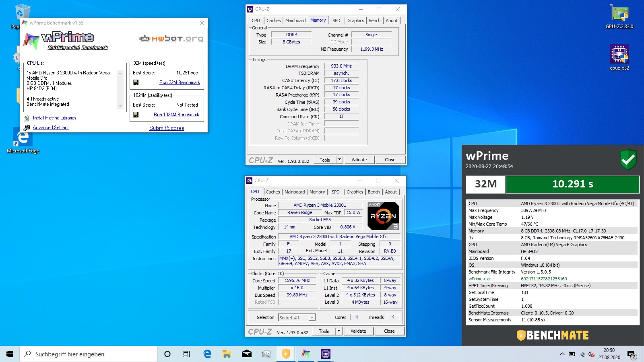Switch to wPrime taskbar icon
The width and height of the screenshot is (644, 362).
click(306, 354)
